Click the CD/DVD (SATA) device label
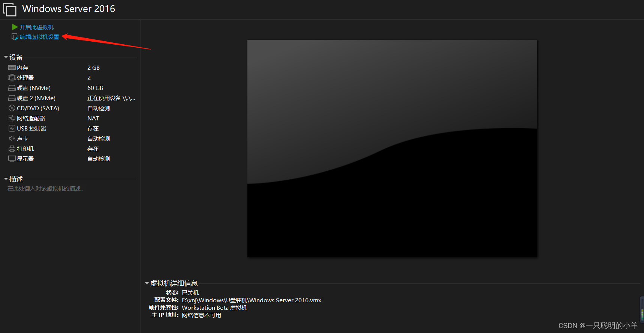 (x=38, y=108)
